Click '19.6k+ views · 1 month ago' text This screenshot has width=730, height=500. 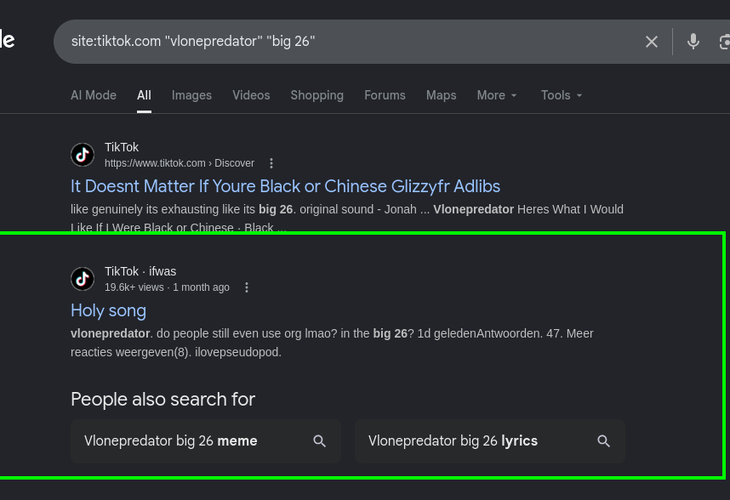click(167, 288)
